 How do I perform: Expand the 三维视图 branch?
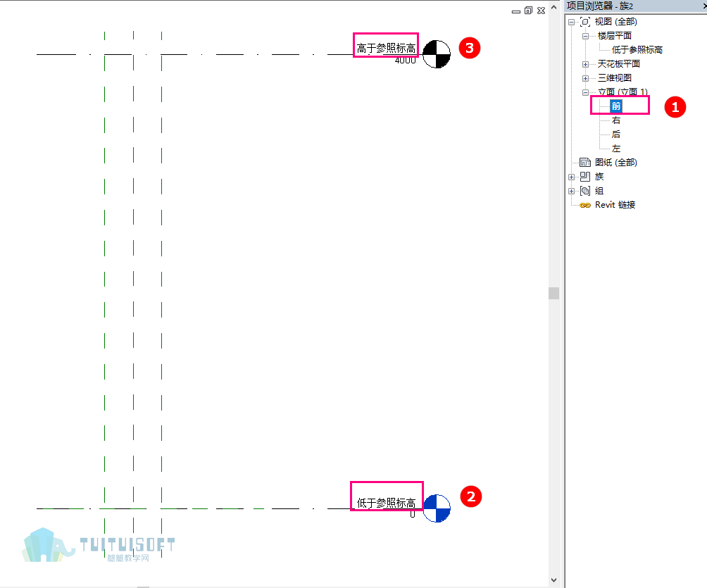(x=585, y=78)
